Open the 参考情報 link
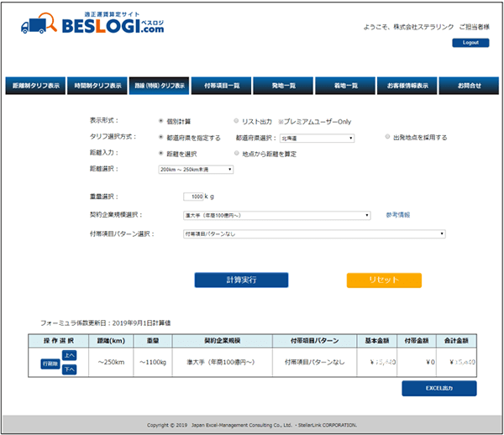504x435 pixels. [x=398, y=215]
